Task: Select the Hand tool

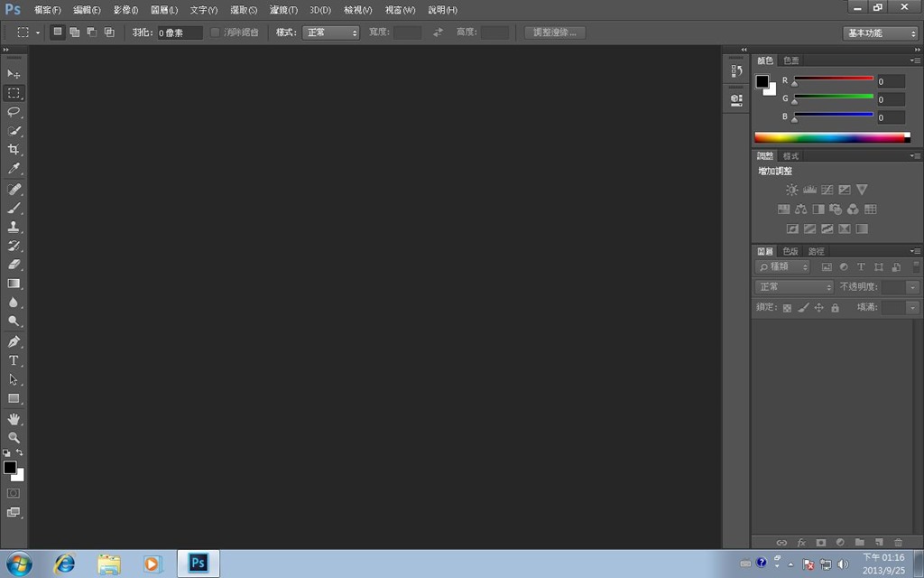Action: click(14, 419)
